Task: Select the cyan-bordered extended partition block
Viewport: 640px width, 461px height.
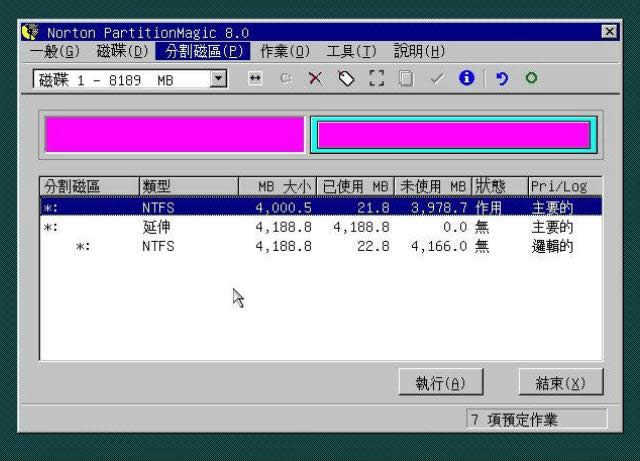Action: (454, 135)
